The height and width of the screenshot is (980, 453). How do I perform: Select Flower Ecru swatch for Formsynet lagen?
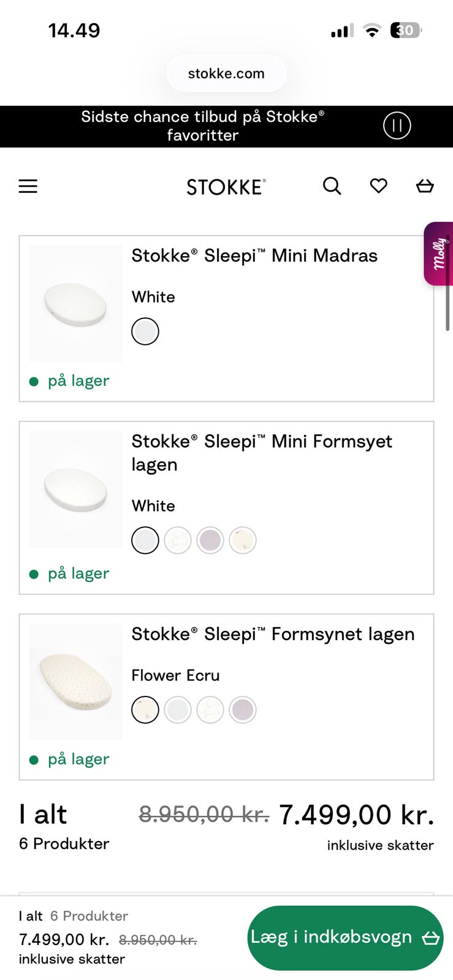[x=145, y=710]
